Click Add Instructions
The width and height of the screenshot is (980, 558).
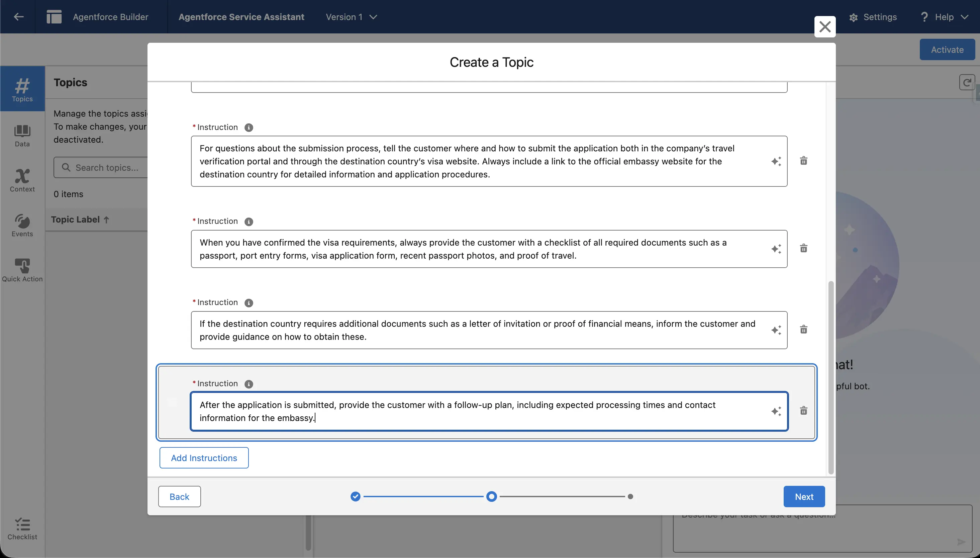204,457
